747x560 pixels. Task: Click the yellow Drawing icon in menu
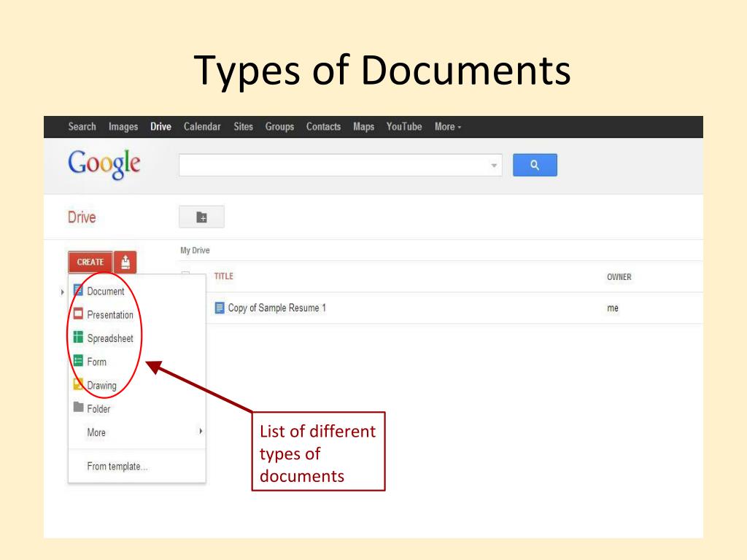(78, 384)
